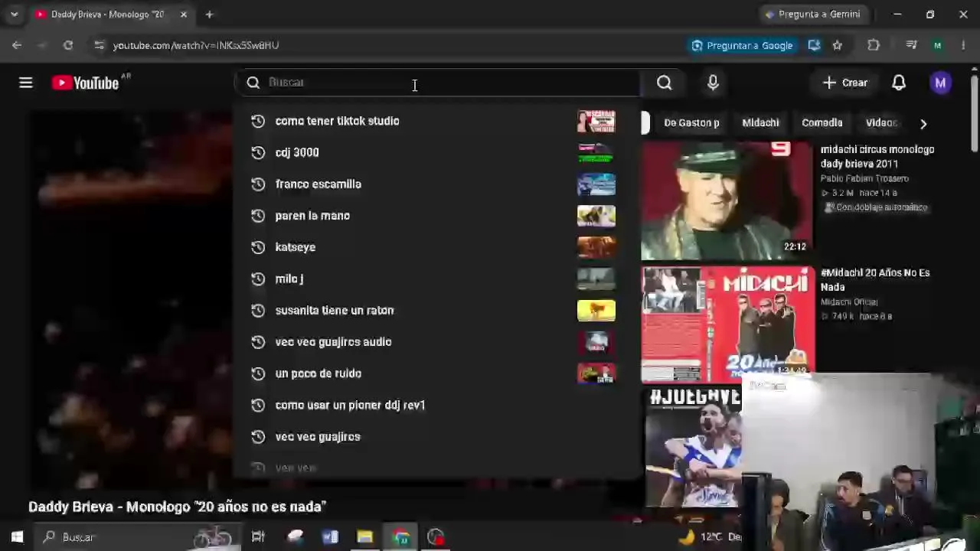Click 'Preguntar a Google' lens button
980x551 pixels.
[x=742, y=45]
